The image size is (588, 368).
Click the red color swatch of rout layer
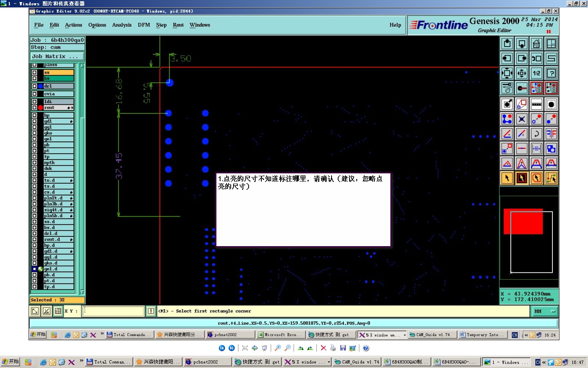(40, 108)
